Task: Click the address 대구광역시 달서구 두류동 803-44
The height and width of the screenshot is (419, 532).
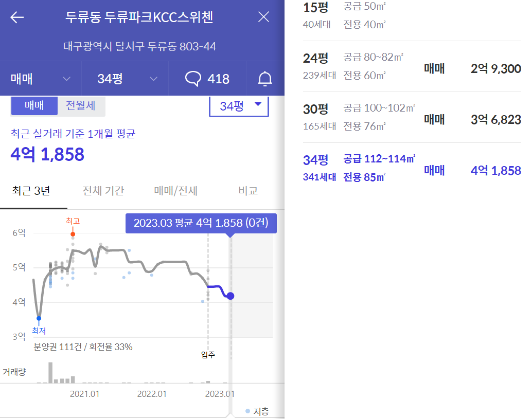Action: pyautogui.click(x=139, y=46)
